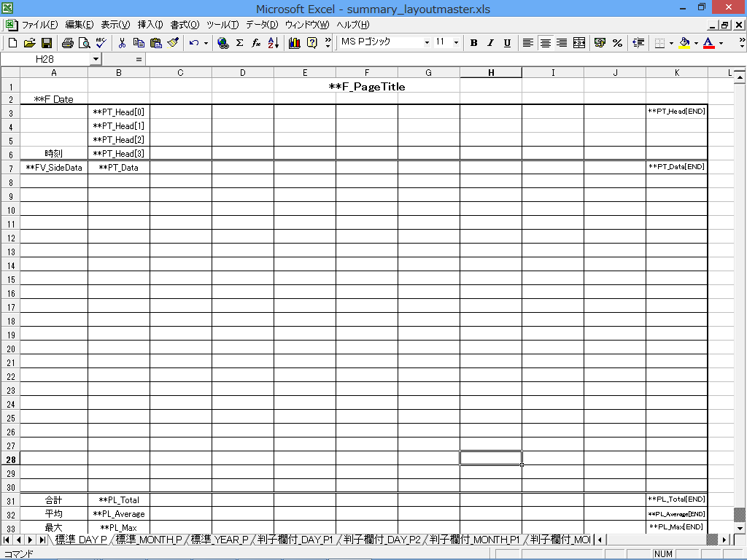Viewport: 747px width, 560px height.
Task: Select the **F_PageTitle cell
Action: tap(366, 86)
